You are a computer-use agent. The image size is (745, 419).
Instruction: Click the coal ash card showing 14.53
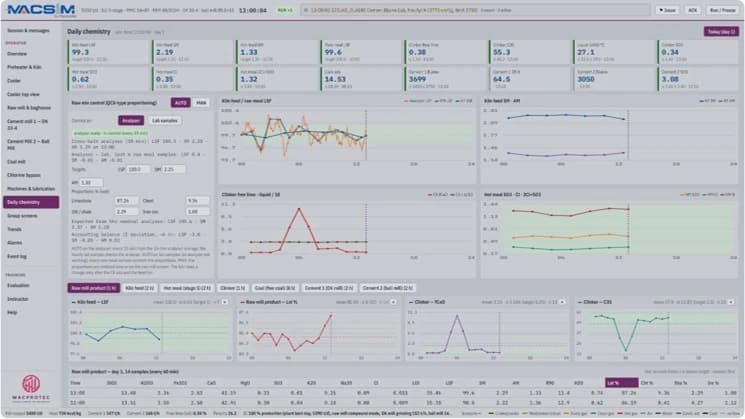[362, 79]
